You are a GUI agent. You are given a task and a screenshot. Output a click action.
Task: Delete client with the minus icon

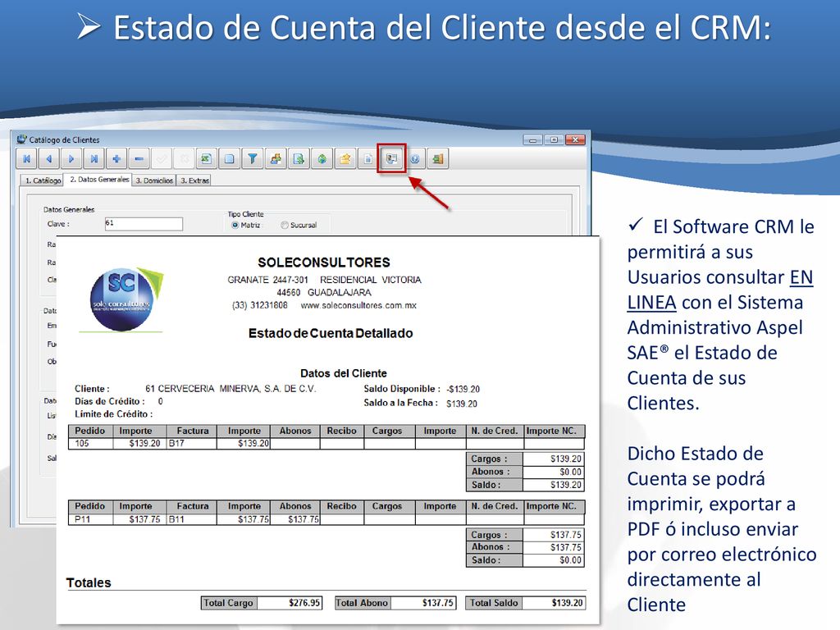pyautogui.click(x=139, y=158)
